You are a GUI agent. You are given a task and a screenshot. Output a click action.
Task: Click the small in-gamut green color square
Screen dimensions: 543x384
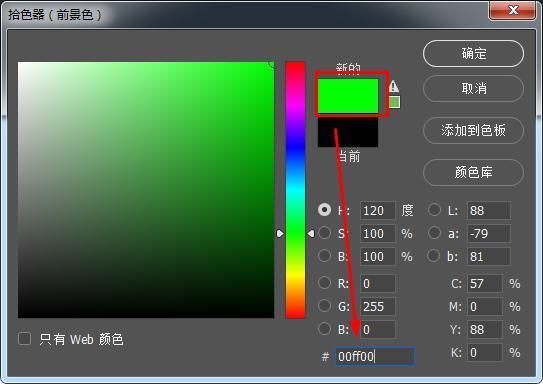point(394,102)
